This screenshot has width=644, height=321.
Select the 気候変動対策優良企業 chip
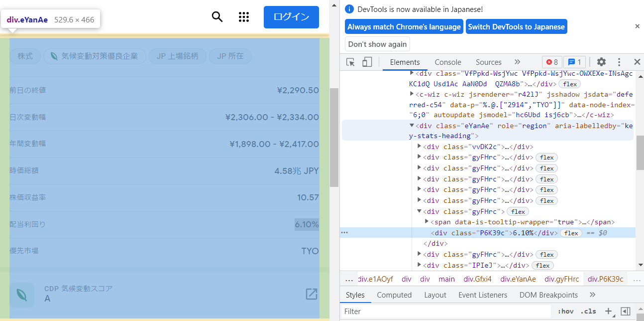(x=95, y=56)
